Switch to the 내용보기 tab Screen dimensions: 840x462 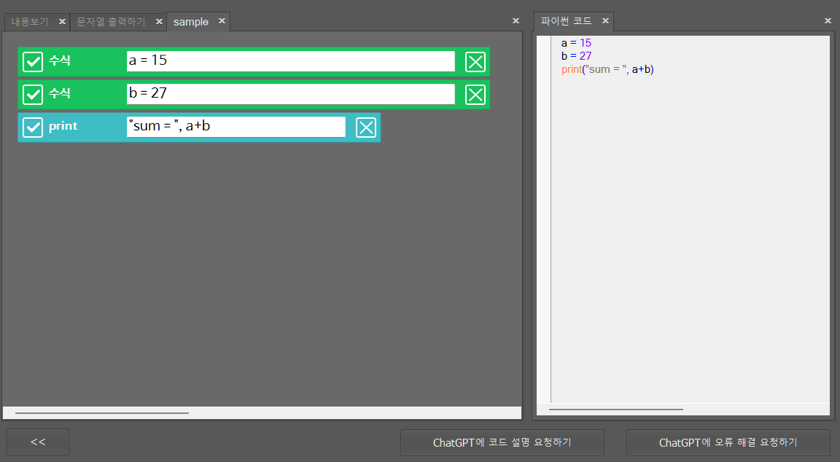coord(29,21)
